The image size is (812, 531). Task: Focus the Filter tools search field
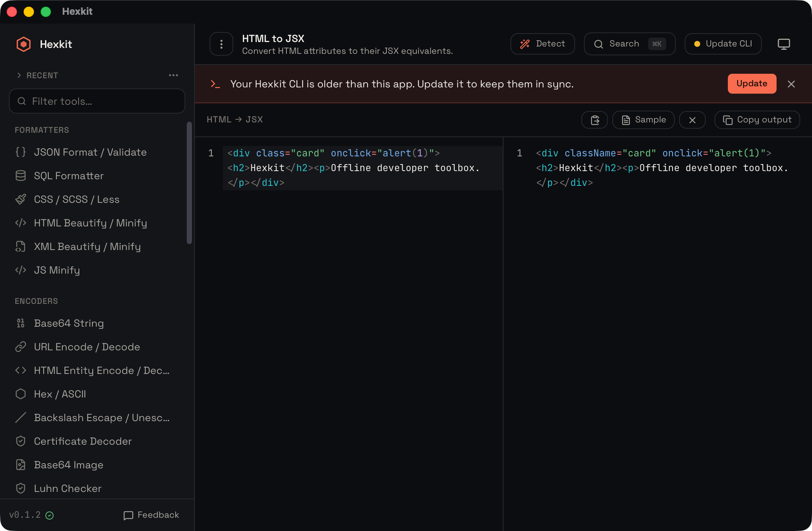pos(97,101)
